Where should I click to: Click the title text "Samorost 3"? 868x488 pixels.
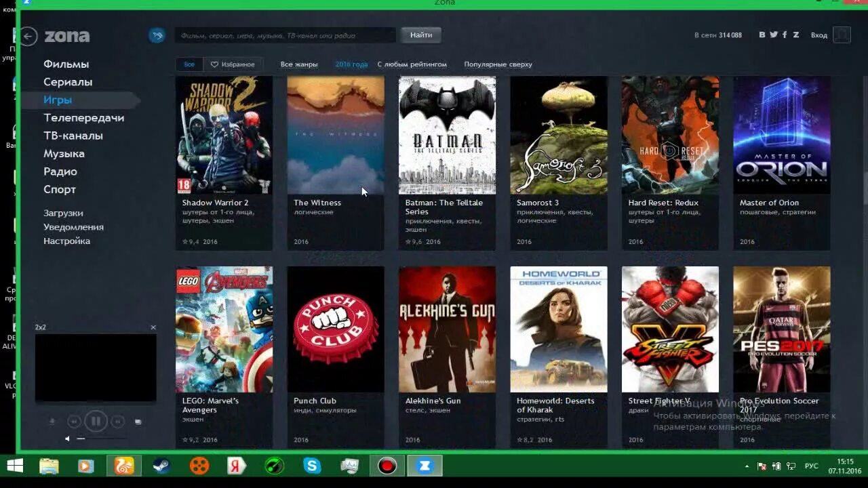538,203
